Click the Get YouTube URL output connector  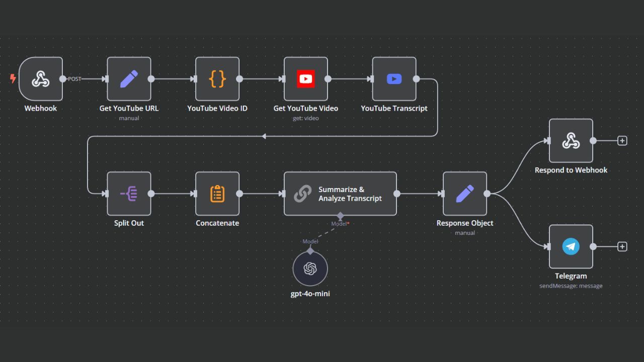coord(151,79)
